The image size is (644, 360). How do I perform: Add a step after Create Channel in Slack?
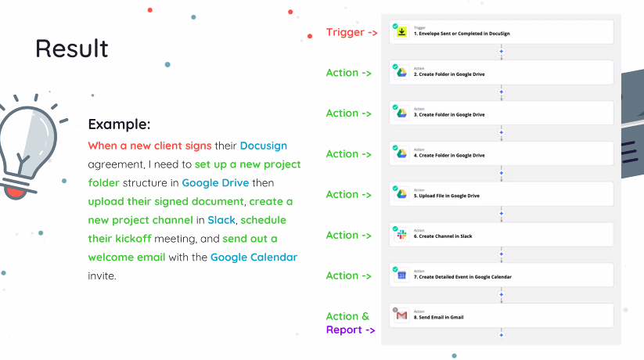point(501,254)
